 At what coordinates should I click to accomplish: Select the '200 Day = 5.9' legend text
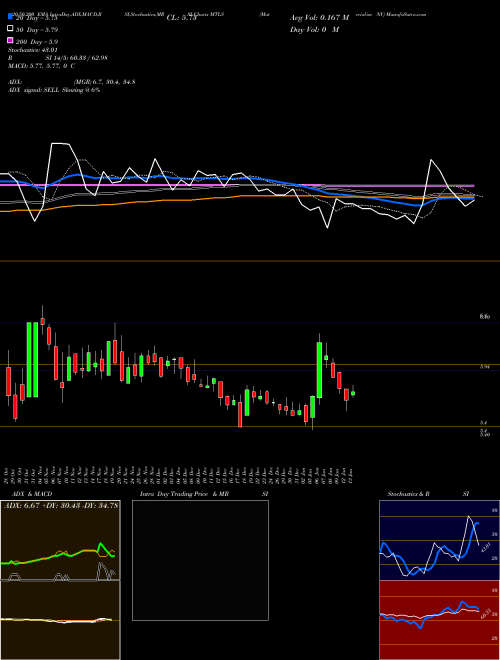[x=37, y=42]
